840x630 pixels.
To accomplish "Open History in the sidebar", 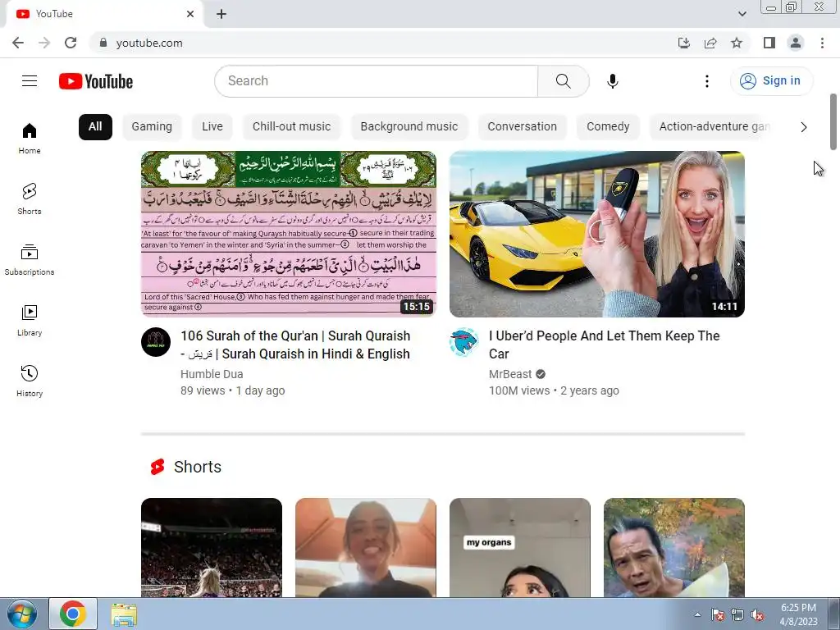I will 30,381.
